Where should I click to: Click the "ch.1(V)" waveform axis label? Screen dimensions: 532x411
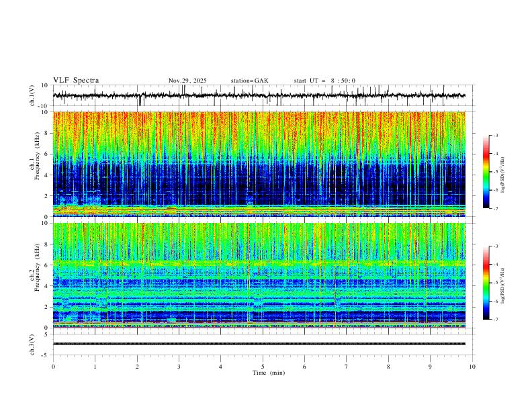32,95
